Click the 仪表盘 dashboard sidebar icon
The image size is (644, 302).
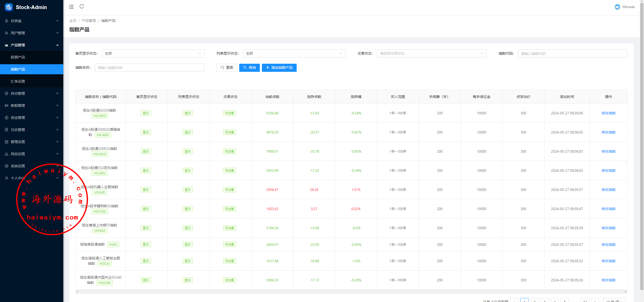click(x=7, y=21)
